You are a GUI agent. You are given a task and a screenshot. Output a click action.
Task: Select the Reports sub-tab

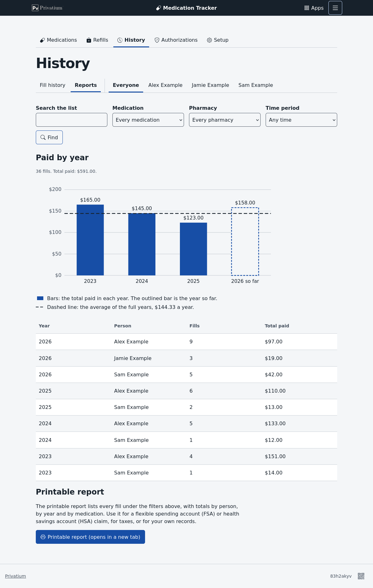pyautogui.click(x=86, y=85)
